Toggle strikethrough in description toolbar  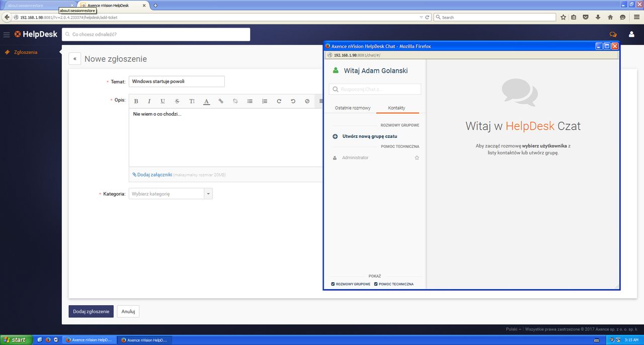coord(177,101)
